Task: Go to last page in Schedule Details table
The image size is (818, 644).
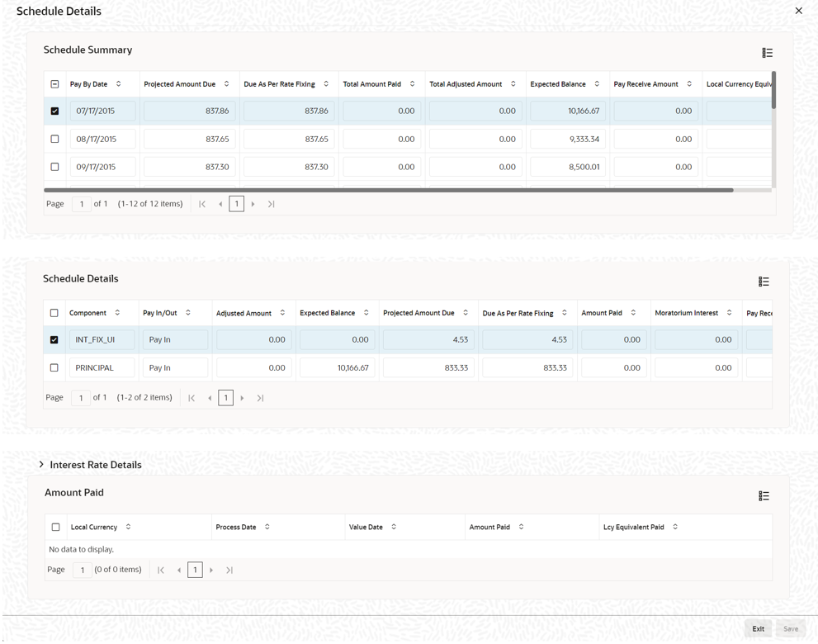Action: [x=260, y=398]
